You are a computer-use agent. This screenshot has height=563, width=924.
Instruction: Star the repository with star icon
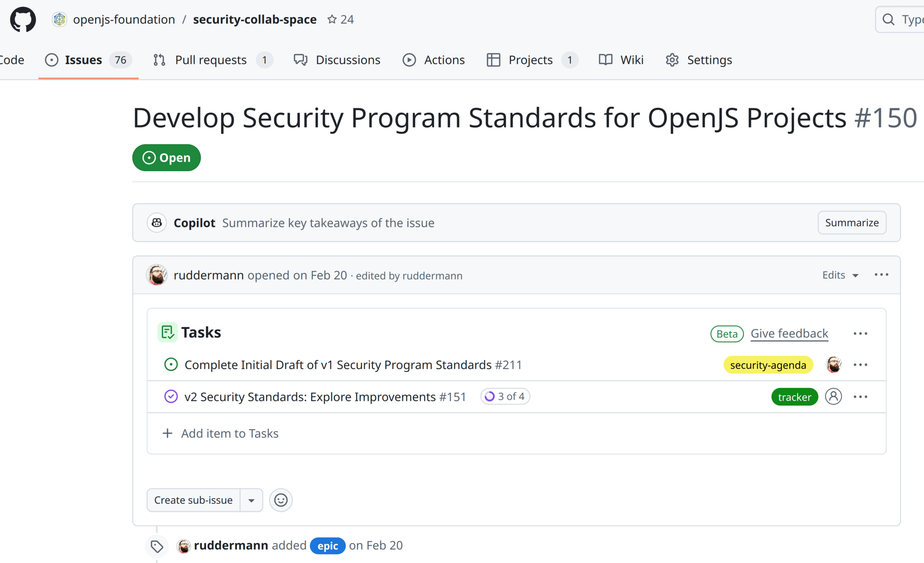332,19
